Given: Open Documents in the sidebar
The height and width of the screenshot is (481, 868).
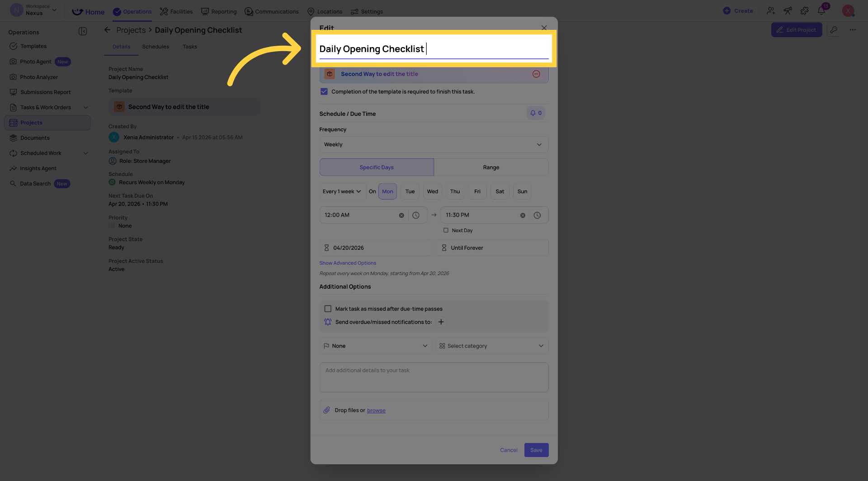Looking at the screenshot, I should 35,138.
